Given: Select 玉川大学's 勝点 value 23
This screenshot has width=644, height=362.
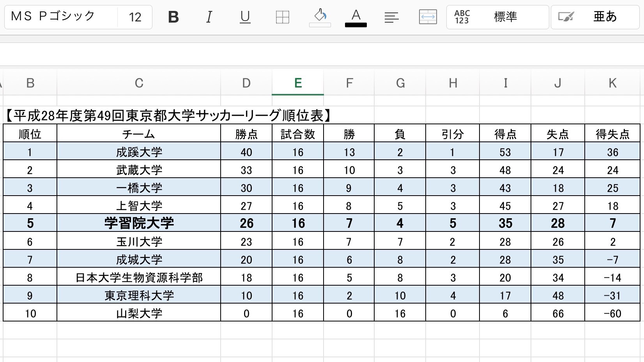Looking at the screenshot, I should 246,241.
